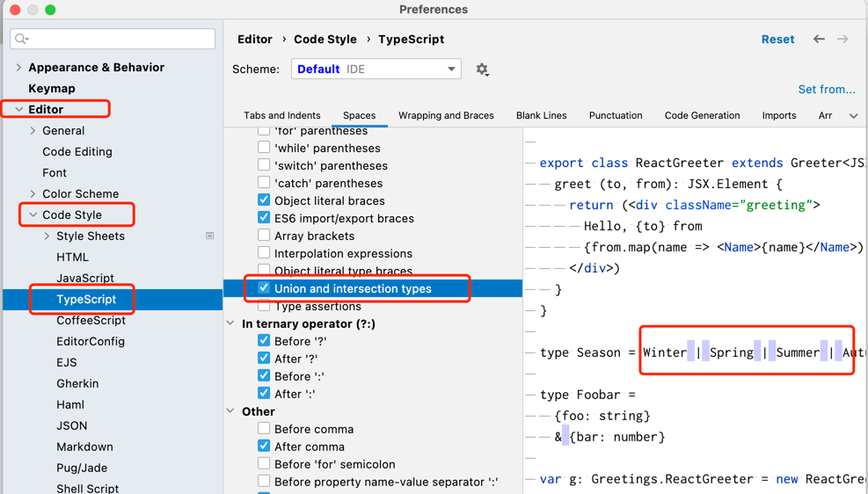868x494 pixels.
Task: Toggle 'switch' parentheses checkbox
Action: [264, 165]
